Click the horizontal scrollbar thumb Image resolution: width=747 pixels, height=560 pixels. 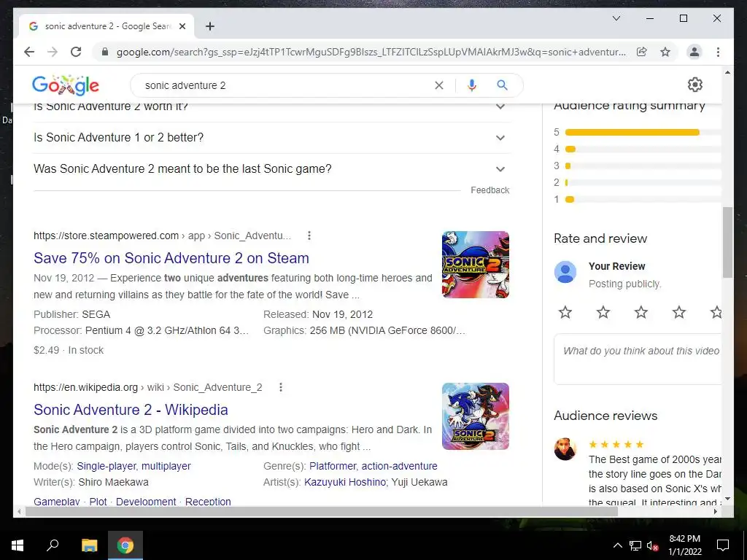click(322, 512)
